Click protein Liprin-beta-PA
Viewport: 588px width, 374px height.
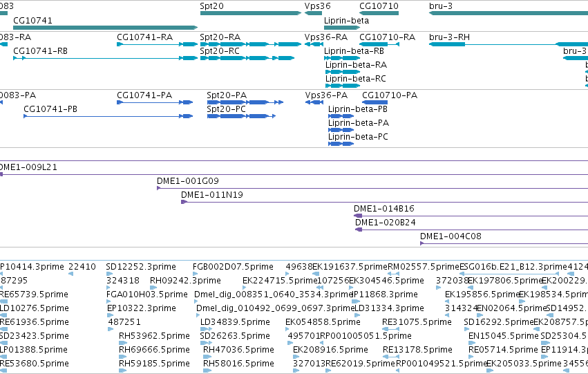[341, 130]
